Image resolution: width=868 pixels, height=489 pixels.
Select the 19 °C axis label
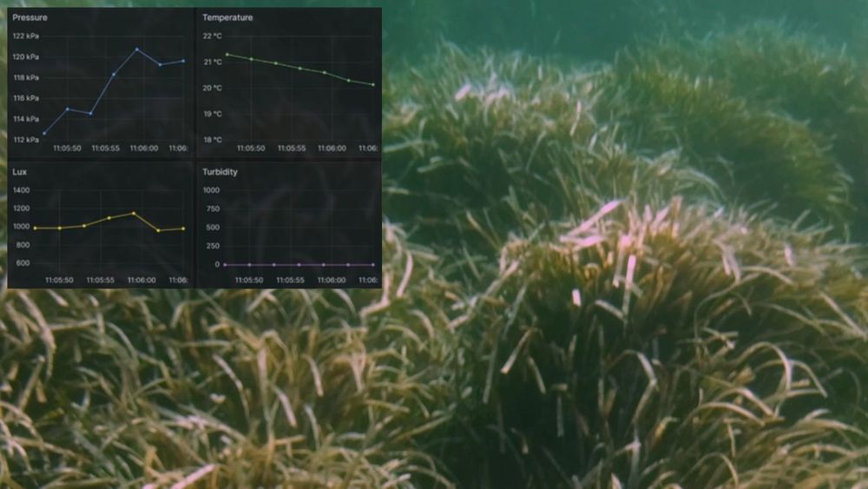coord(212,114)
